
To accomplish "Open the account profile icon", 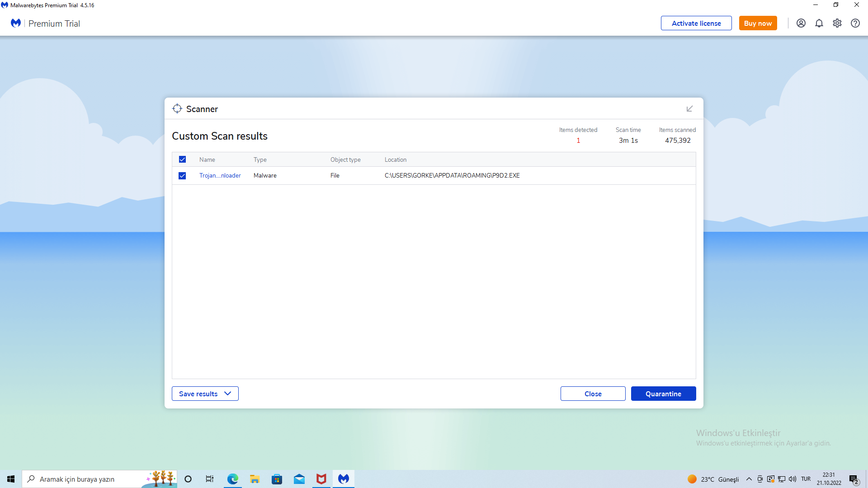I will pyautogui.click(x=801, y=23).
